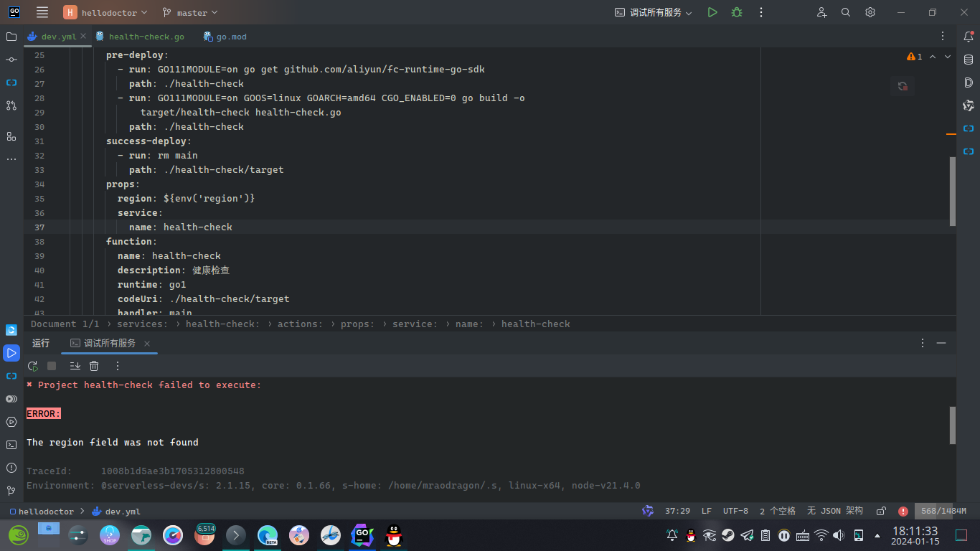Open the Commit tool window icon
980x551 pixels.
point(11,60)
